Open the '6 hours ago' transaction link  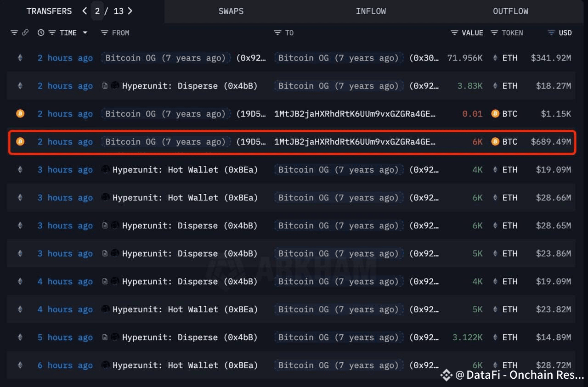[65, 365]
